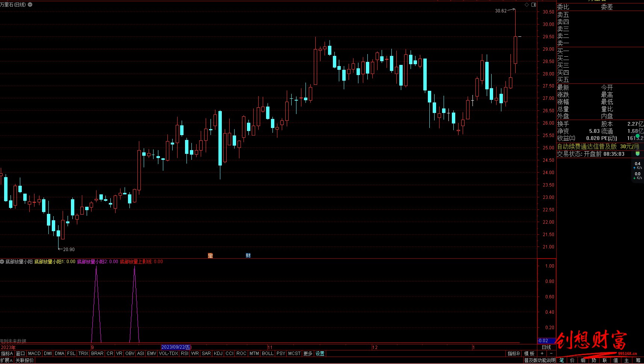Click the 20.90 low price label

pos(69,249)
